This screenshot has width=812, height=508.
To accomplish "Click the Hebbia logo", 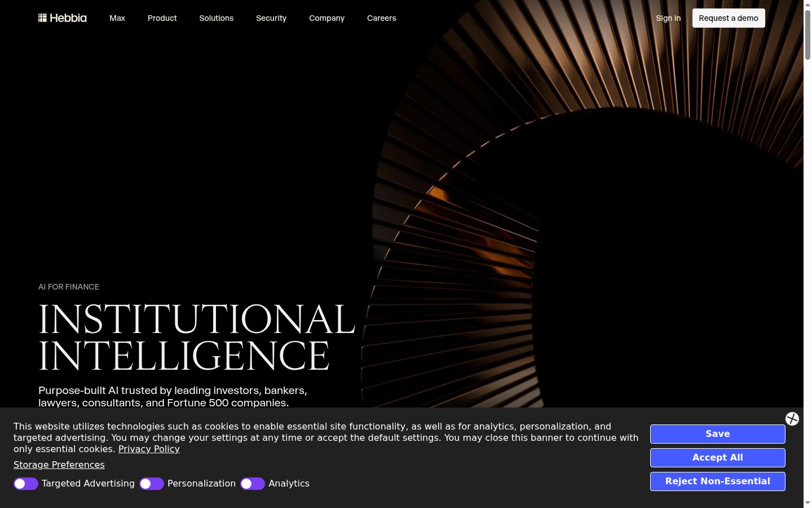I will 63,18.
